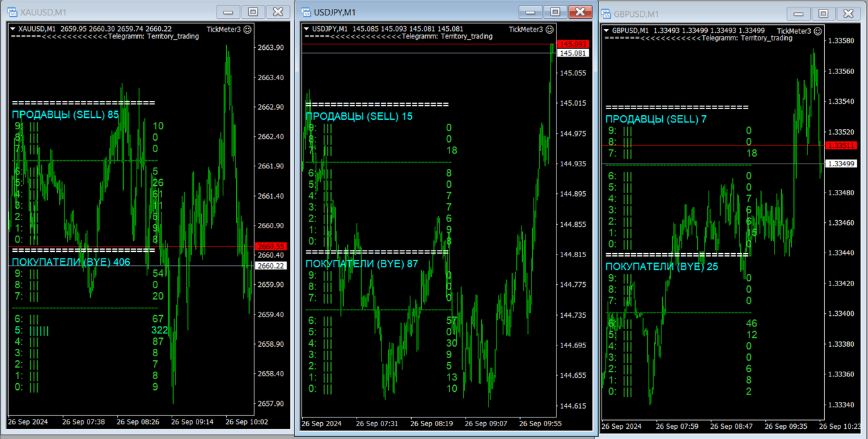Click the buyers value 57 in USDJPY
The image size is (868, 439).
pyautogui.click(x=452, y=320)
